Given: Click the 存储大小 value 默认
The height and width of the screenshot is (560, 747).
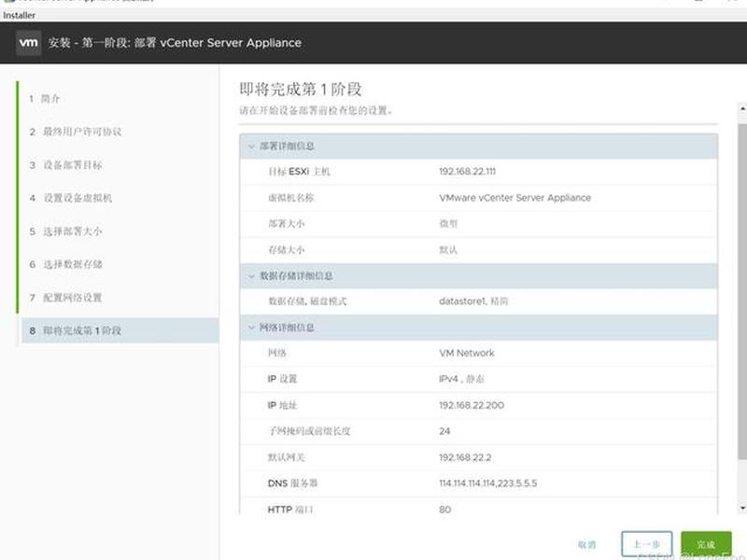Looking at the screenshot, I should pyautogui.click(x=448, y=249).
